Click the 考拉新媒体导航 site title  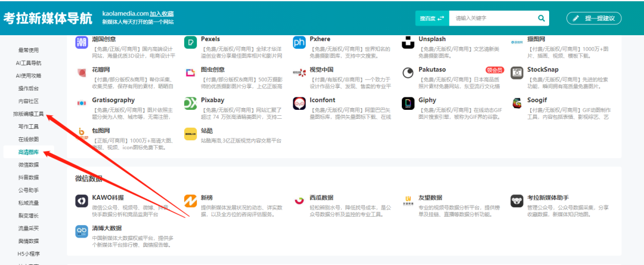[48, 19]
